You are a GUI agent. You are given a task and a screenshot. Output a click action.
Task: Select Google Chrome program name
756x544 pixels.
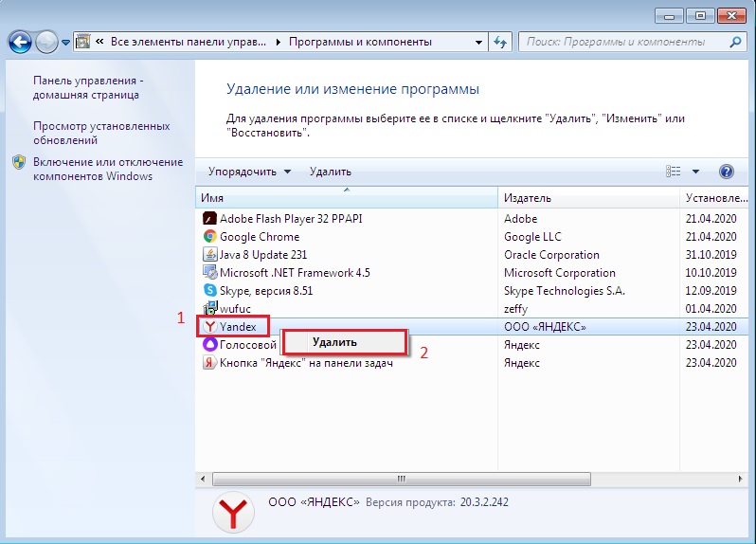(x=260, y=236)
